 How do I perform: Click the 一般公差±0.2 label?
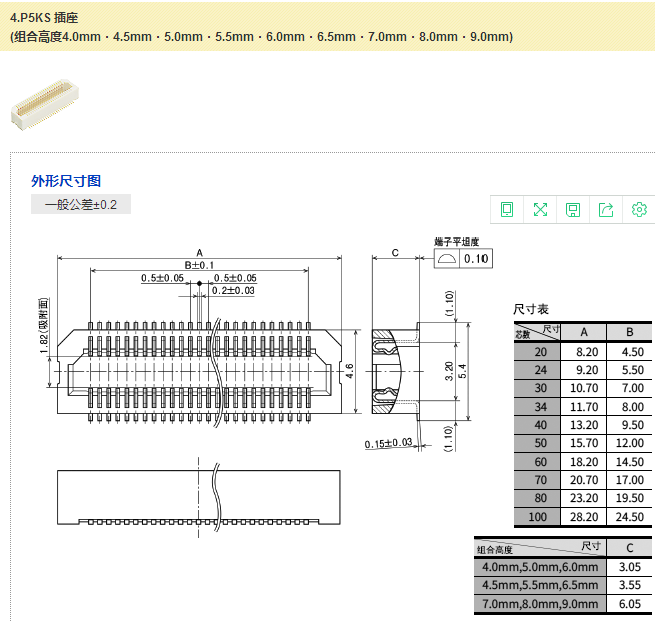point(81,205)
